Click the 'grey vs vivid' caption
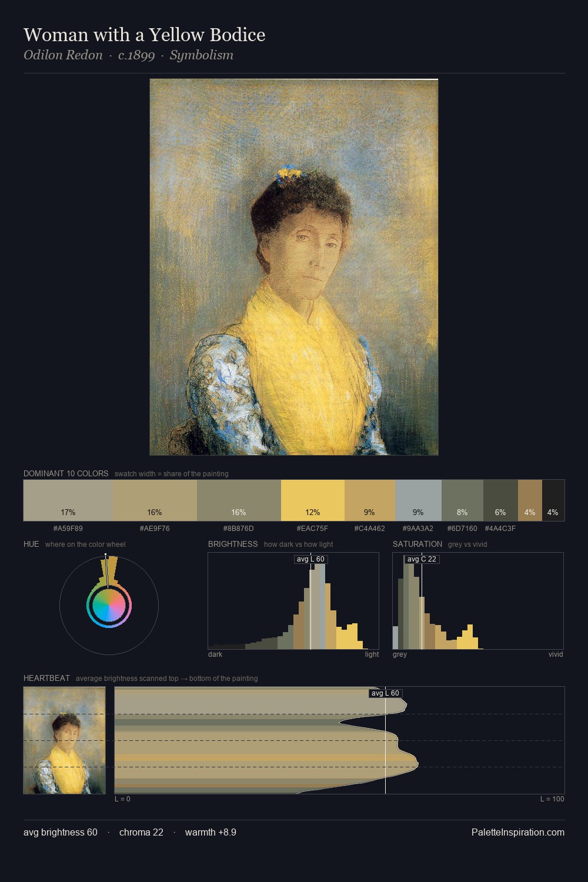 pyautogui.click(x=467, y=544)
